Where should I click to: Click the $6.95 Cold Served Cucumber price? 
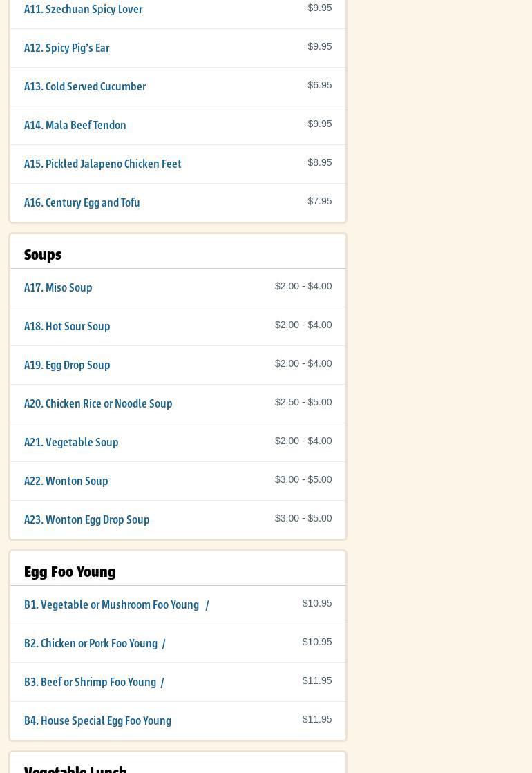(x=319, y=85)
